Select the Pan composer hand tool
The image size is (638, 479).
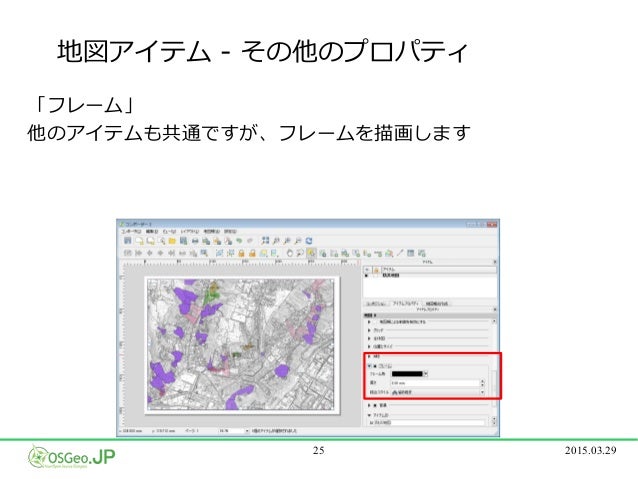[289, 253]
